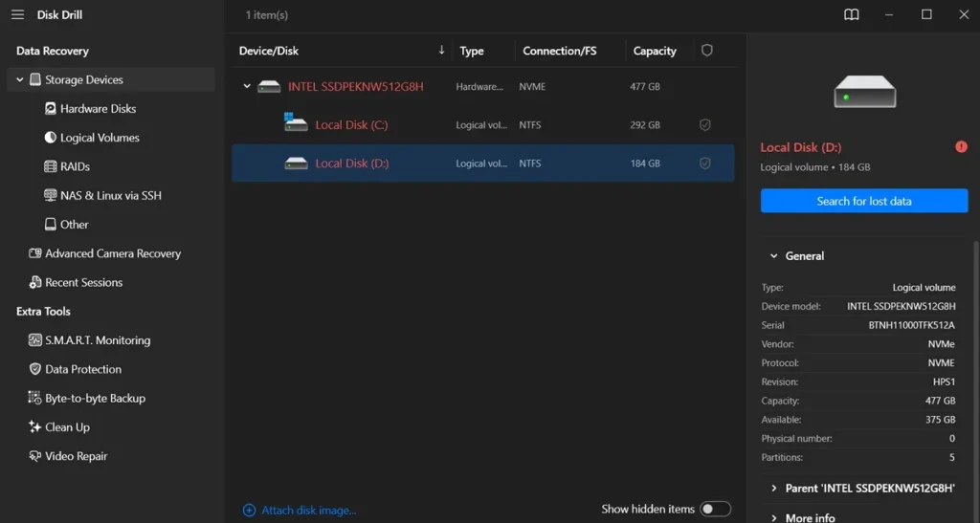Open Clean Up tool
The width and height of the screenshot is (980, 523).
click(x=68, y=426)
